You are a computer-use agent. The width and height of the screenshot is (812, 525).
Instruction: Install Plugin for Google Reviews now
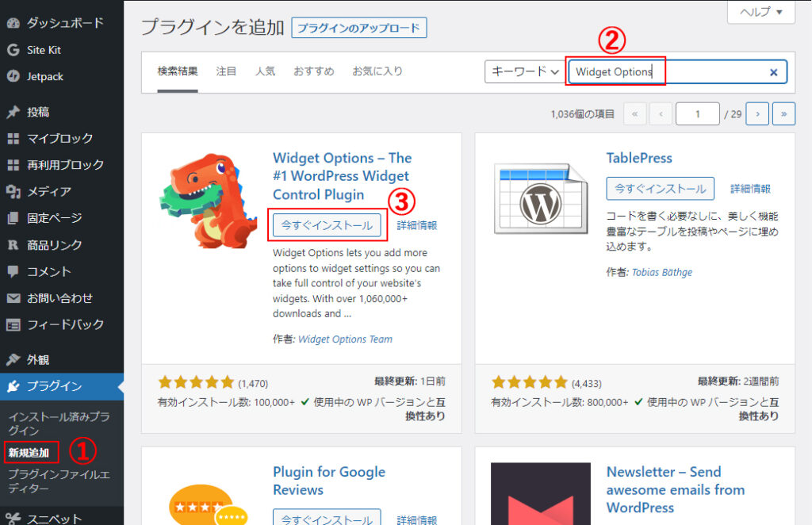[x=327, y=517]
